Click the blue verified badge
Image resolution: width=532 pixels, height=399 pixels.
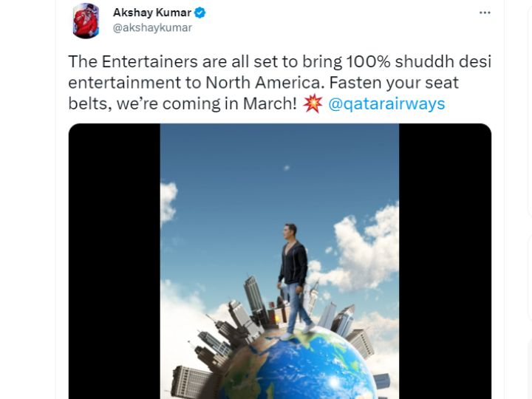(199, 13)
